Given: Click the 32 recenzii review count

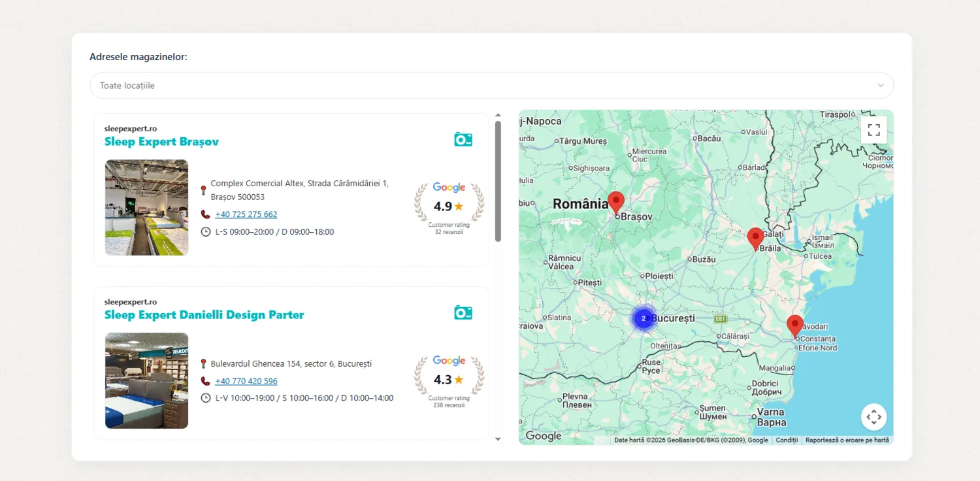Looking at the screenshot, I should pos(449,232).
